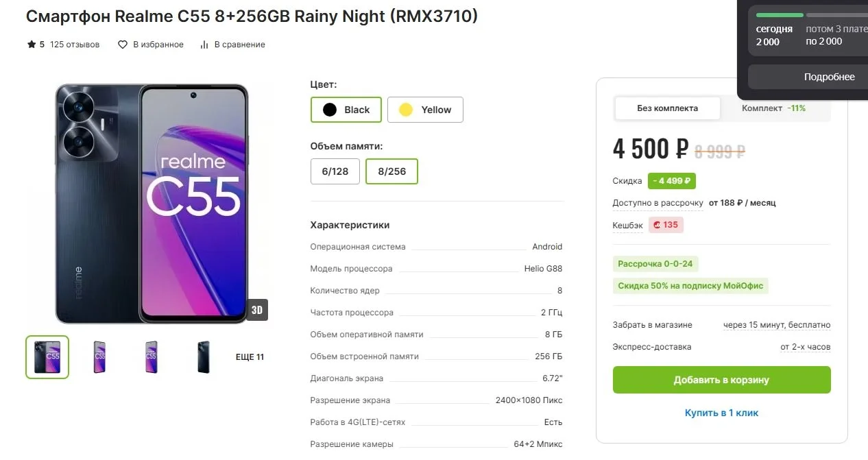This screenshot has width=868, height=460.
Task: Select the fourth thumbnail showing phone back
Action: click(204, 357)
